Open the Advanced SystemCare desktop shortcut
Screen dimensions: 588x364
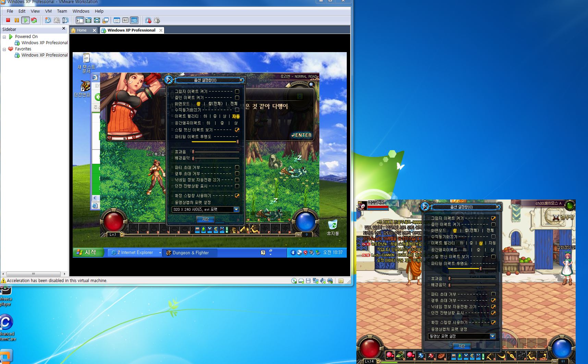(7, 327)
